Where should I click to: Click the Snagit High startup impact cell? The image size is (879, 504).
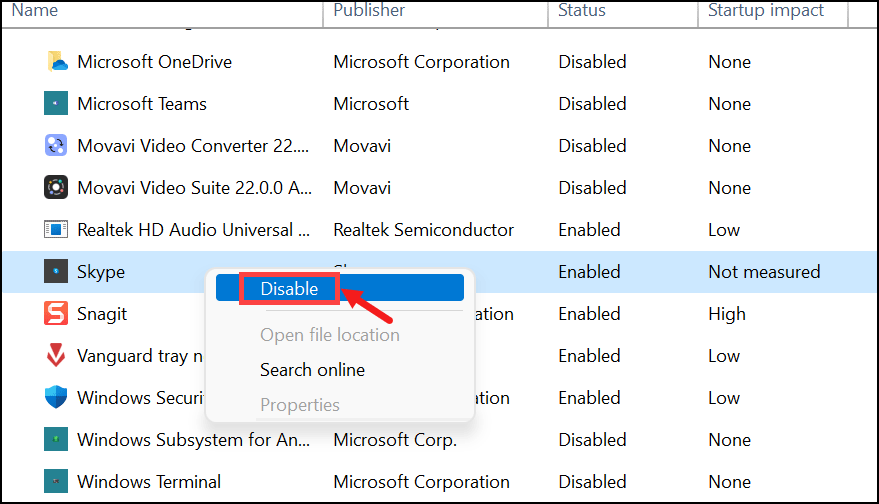click(727, 314)
